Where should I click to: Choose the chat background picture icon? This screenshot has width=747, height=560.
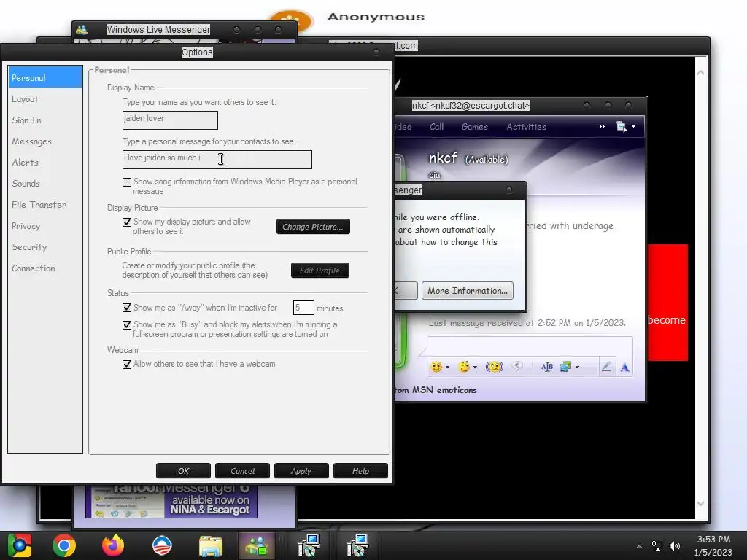coord(565,367)
